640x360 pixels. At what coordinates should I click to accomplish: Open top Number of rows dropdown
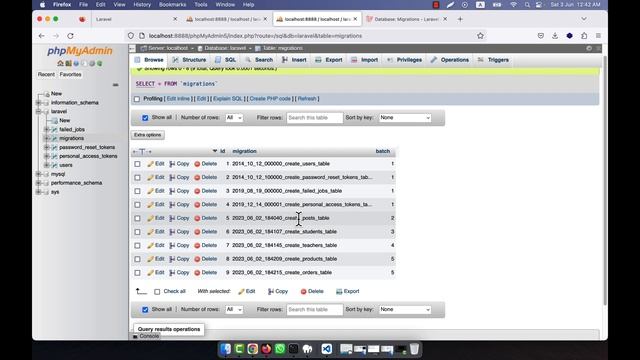click(x=234, y=118)
